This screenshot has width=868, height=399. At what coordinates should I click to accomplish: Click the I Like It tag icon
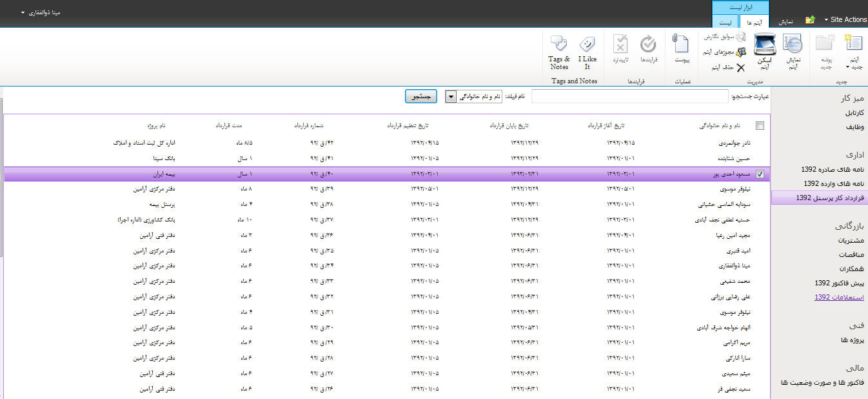tap(587, 43)
